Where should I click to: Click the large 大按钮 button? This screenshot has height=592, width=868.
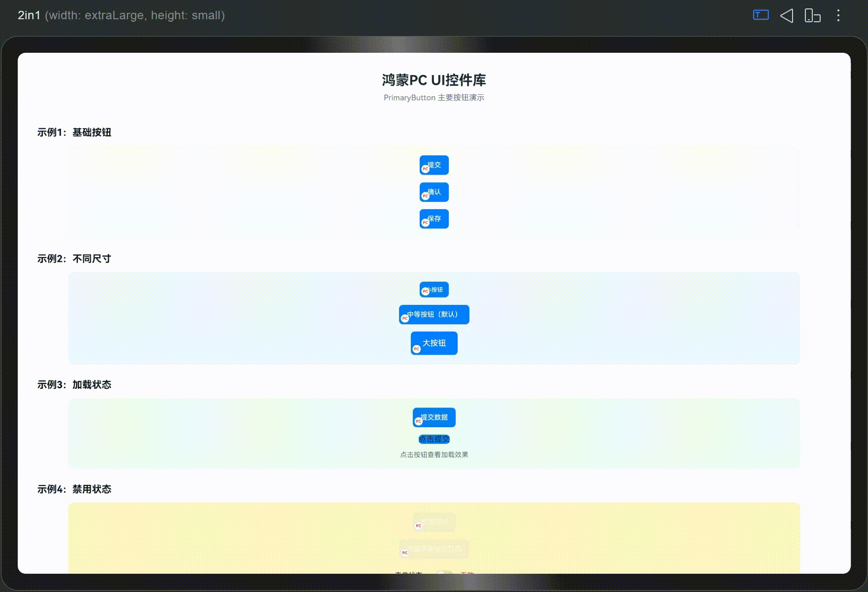(434, 343)
